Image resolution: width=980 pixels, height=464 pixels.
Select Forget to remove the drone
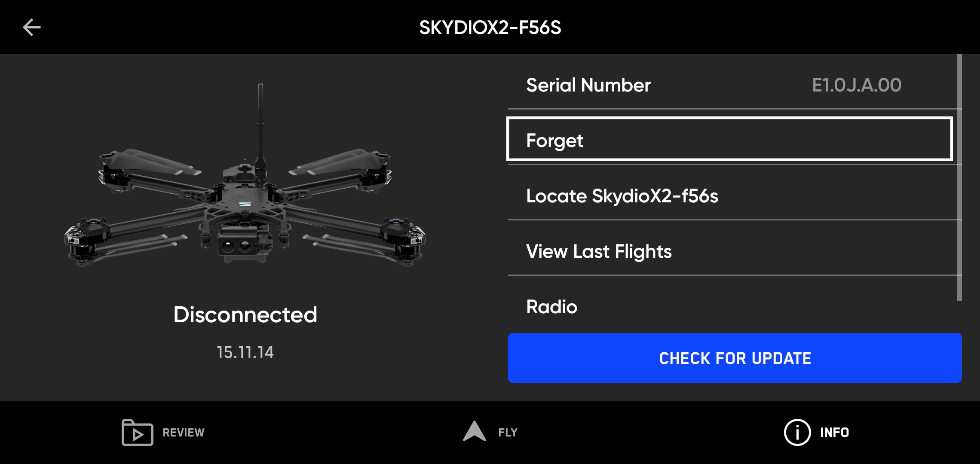point(729,140)
